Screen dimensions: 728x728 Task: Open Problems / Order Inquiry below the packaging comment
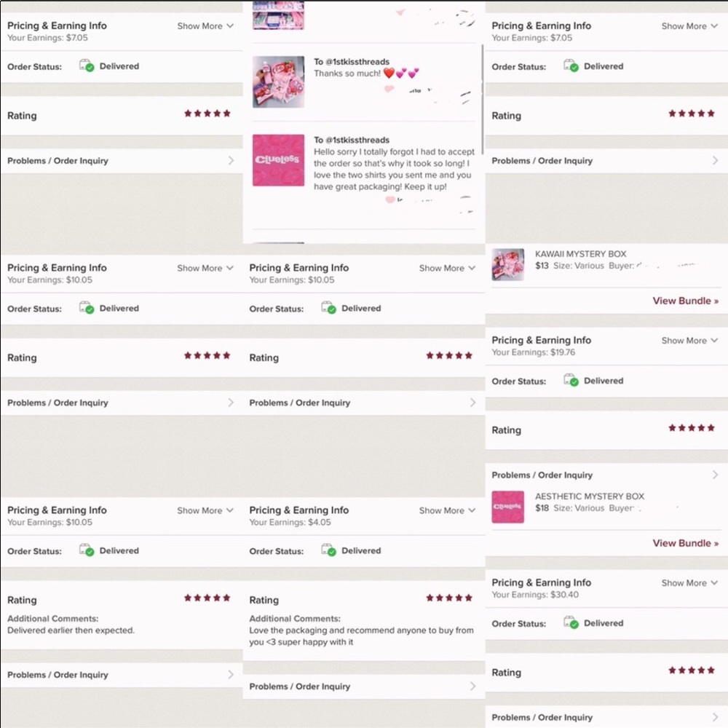[364, 687]
